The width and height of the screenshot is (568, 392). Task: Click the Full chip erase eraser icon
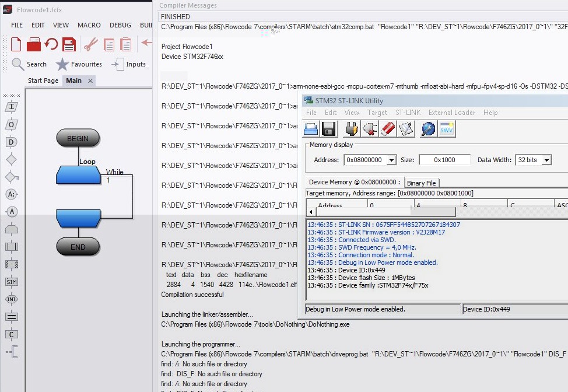pyautogui.click(x=388, y=129)
